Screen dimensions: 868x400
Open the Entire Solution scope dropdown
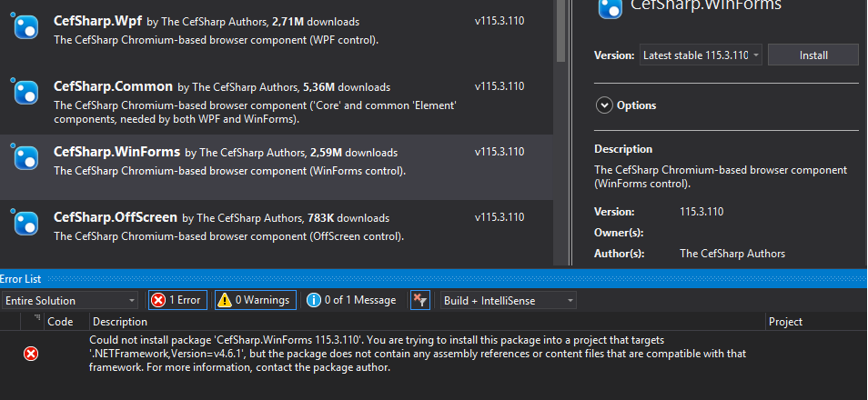click(x=70, y=300)
